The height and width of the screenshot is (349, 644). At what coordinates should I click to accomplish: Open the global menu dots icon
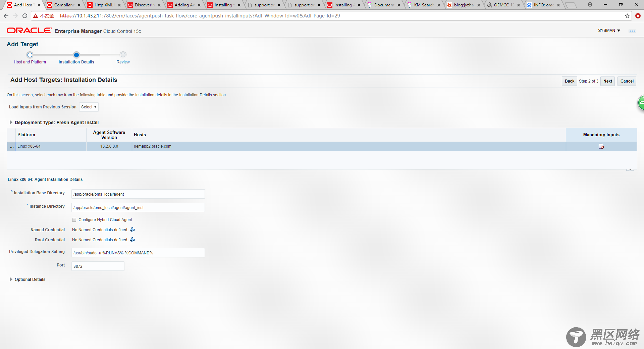coord(632,31)
